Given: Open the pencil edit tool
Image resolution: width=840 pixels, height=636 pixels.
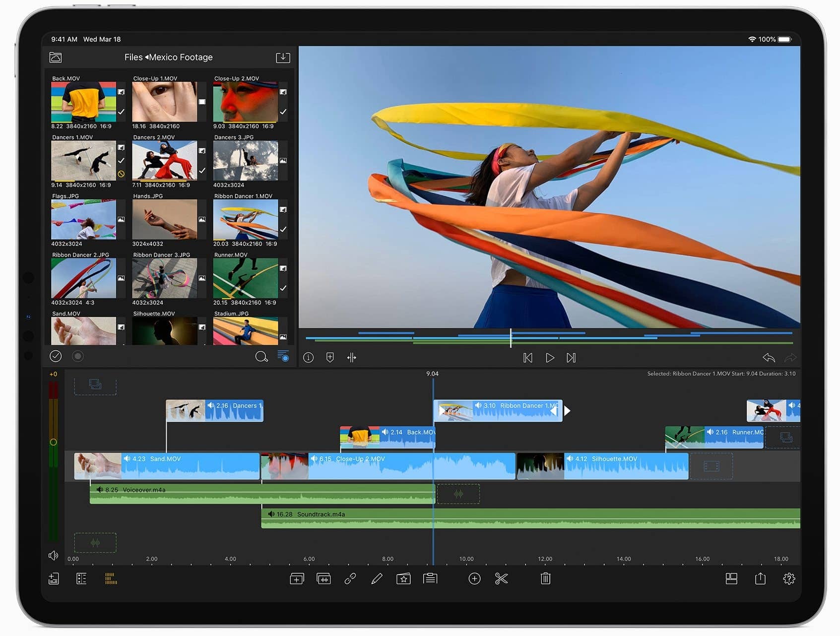Looking at the screenshot, I should coord(377,578).
